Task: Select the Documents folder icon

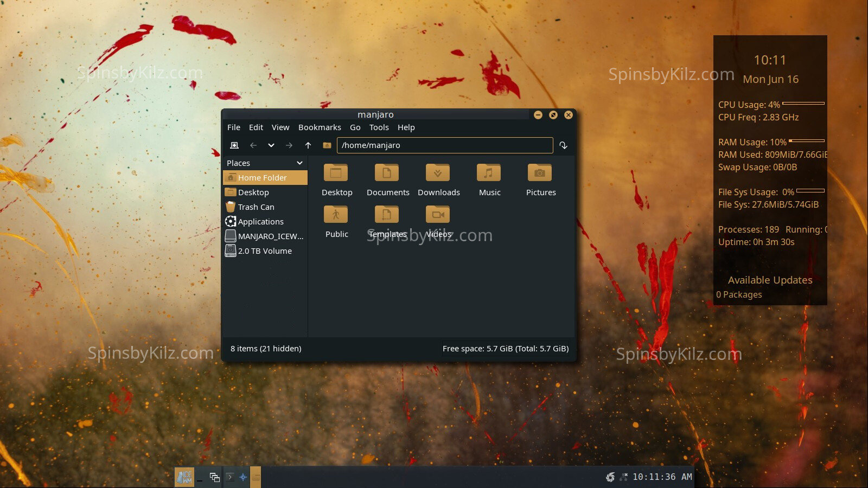Action: (x=387, y=173)
